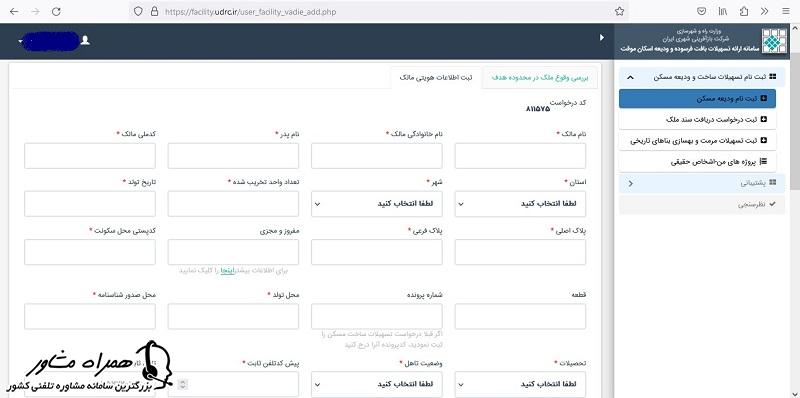Click the request code value ۸۱۱۵۷۵
The width and height of the screenshot is (800, 398).
[x=538, y=109]
